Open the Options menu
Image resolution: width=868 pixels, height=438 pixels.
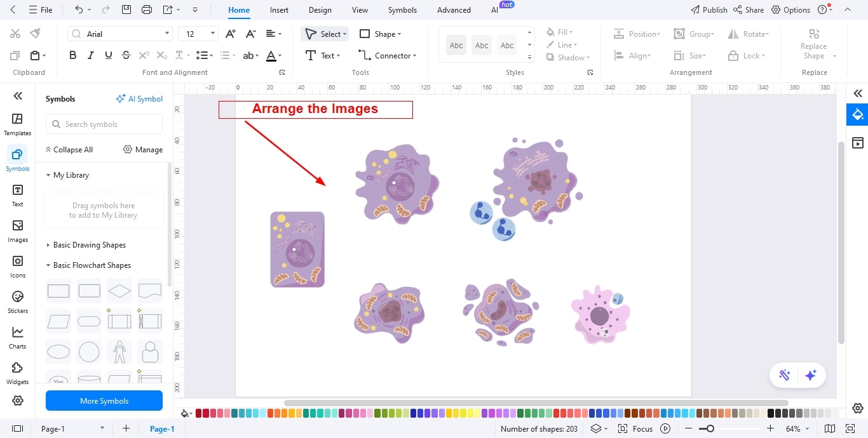pyautogui.click(x=790, y=10)
